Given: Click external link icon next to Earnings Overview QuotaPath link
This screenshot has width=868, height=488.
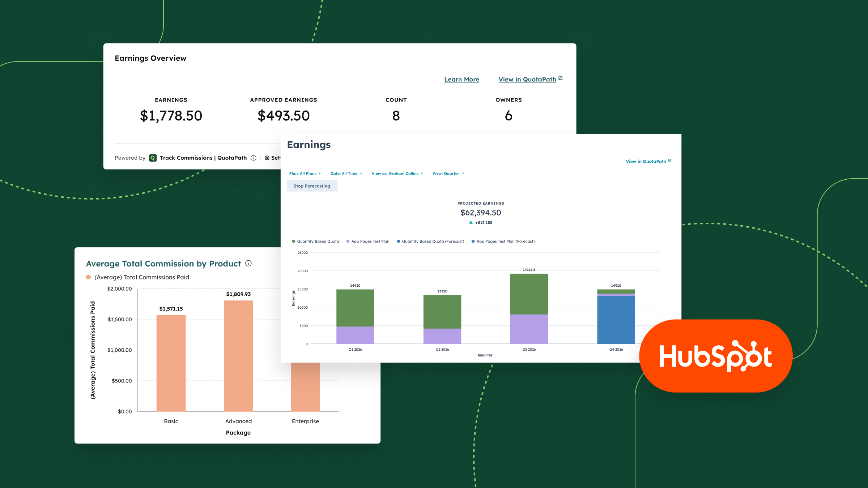Looking at the screenshot, I should [560, 78].
